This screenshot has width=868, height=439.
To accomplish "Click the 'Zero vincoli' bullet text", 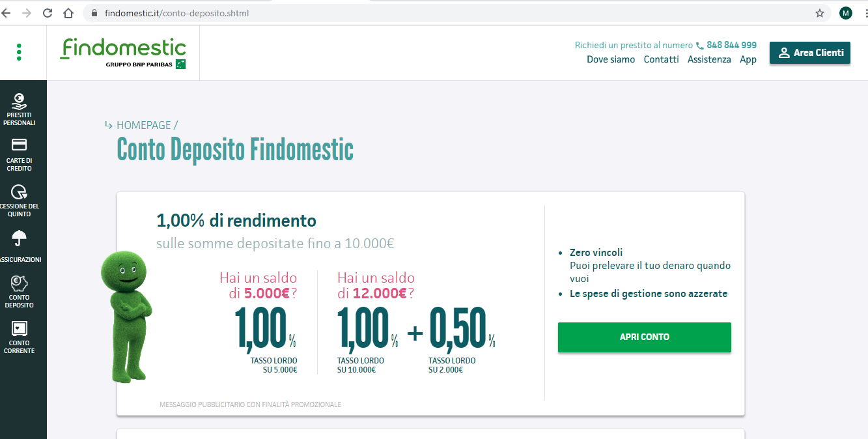I will (596, 253).
